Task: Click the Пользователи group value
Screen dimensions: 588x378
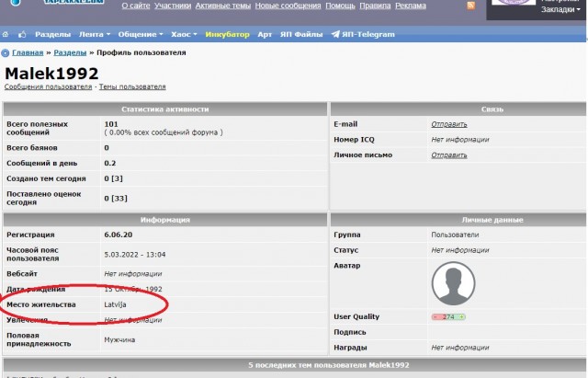Action: point(455,235)
